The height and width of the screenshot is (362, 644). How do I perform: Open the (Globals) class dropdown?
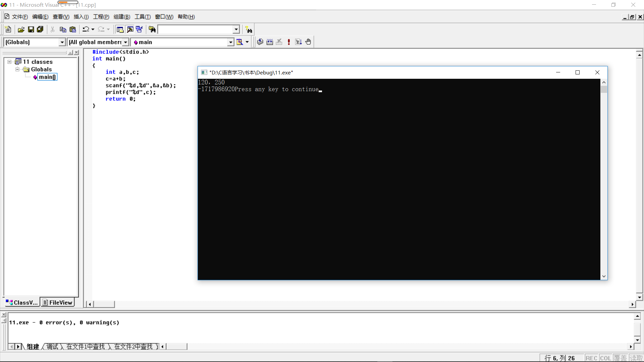click(x=62, y=42)
